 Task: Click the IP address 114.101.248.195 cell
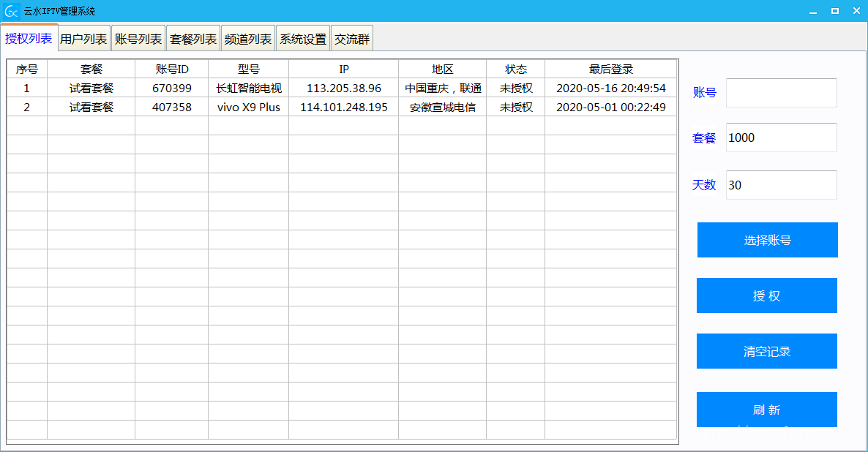(343, 108)
